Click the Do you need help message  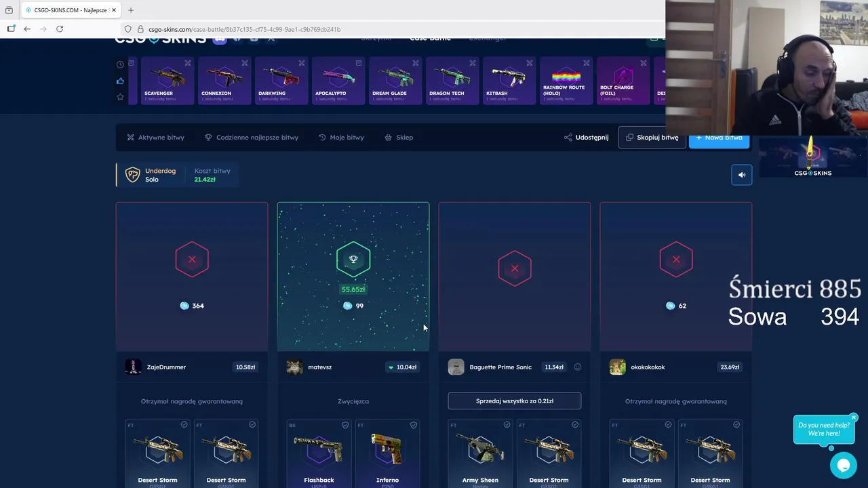point(824,429)
